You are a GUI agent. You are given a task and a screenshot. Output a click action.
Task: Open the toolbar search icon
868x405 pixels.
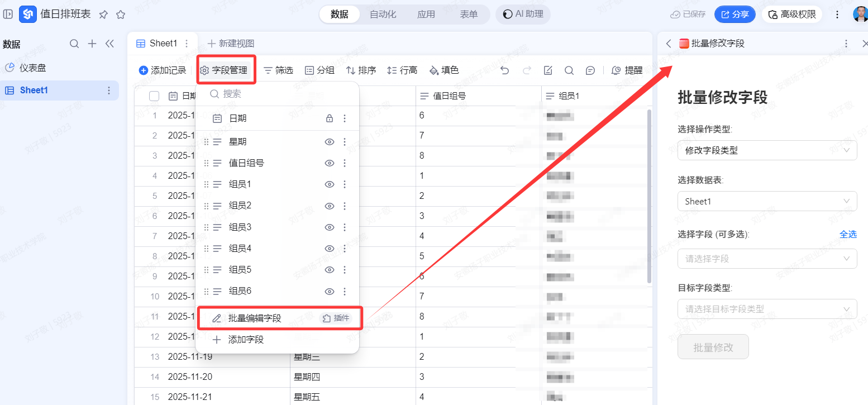569,70
